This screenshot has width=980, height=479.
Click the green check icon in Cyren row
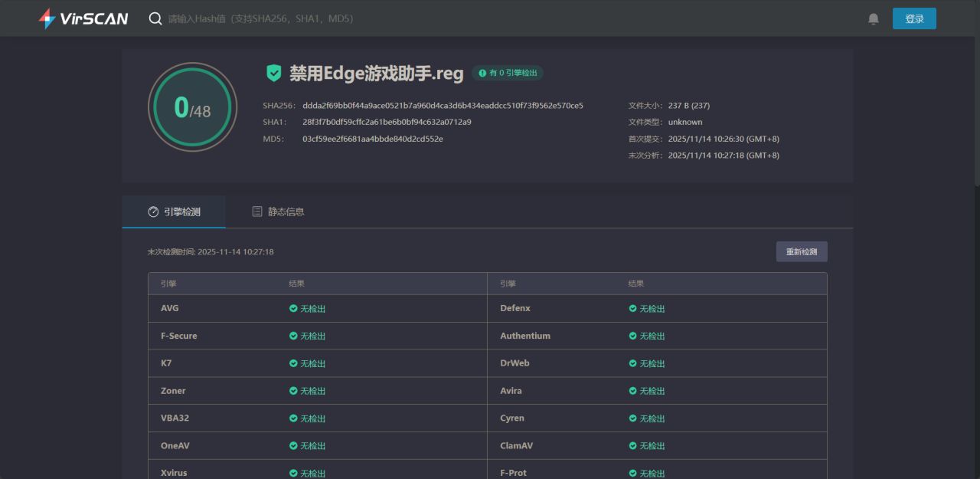pyautogui.click(x=633, y=418)
